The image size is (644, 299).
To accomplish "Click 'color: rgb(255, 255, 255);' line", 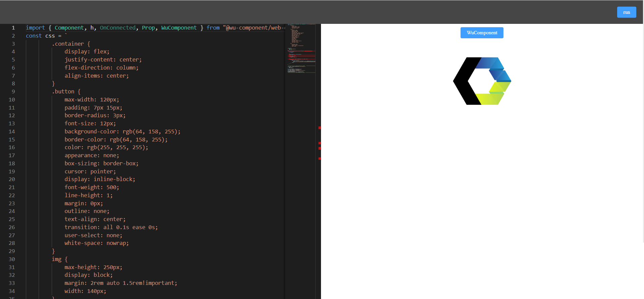I will tap(106, 147).
